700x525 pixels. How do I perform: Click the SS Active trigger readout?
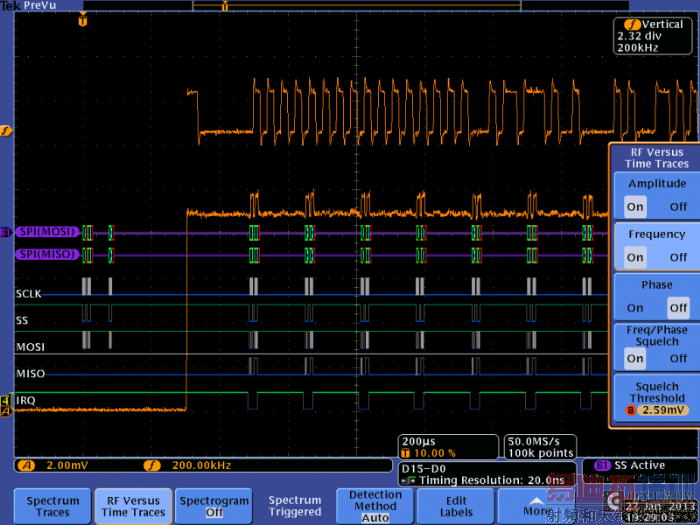pos(639,465)
